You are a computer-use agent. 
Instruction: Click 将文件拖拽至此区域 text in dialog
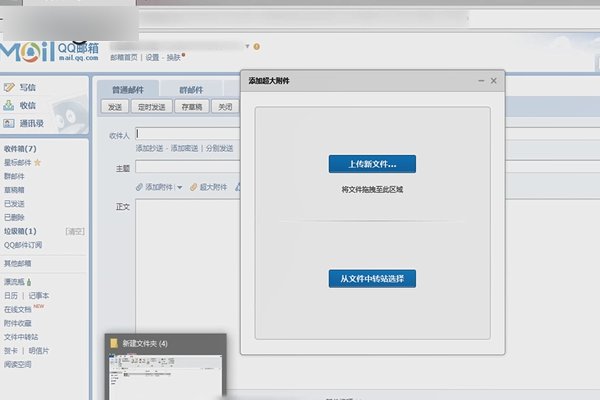(x=372, y=189)
